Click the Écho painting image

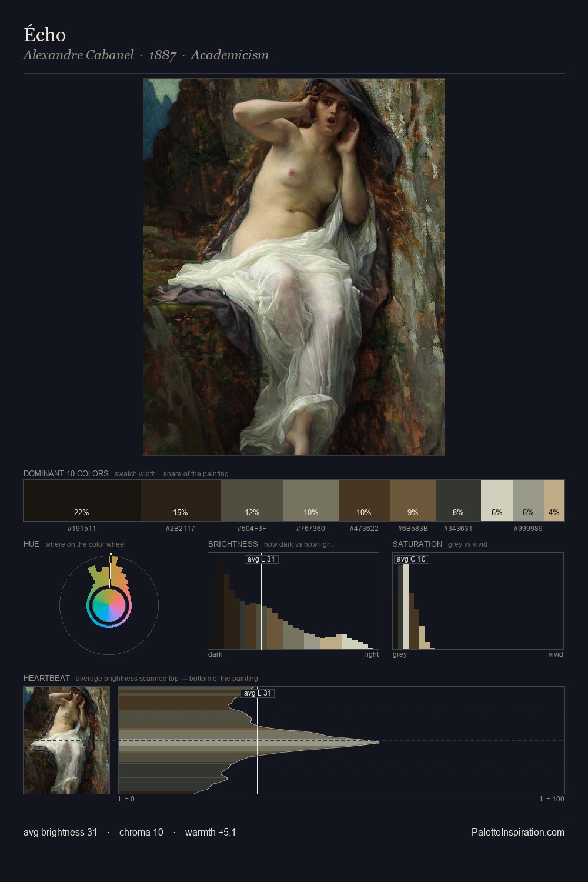tap(294, 267)
